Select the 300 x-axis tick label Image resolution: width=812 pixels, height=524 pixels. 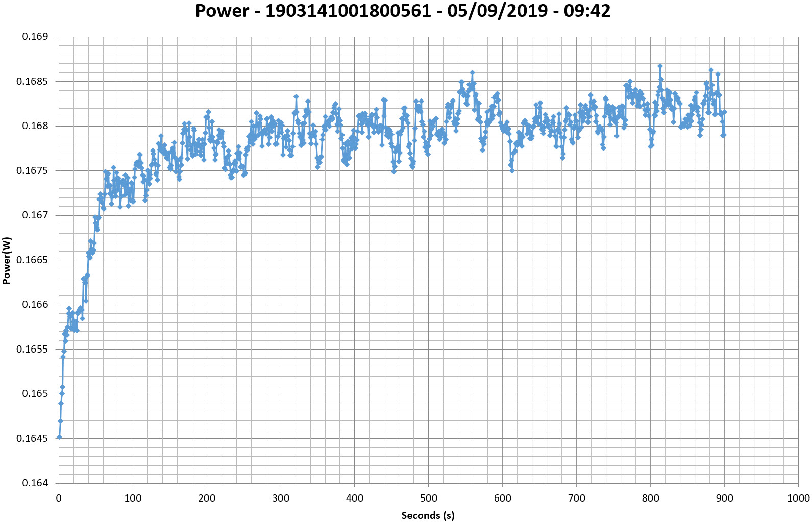[281, 498]
